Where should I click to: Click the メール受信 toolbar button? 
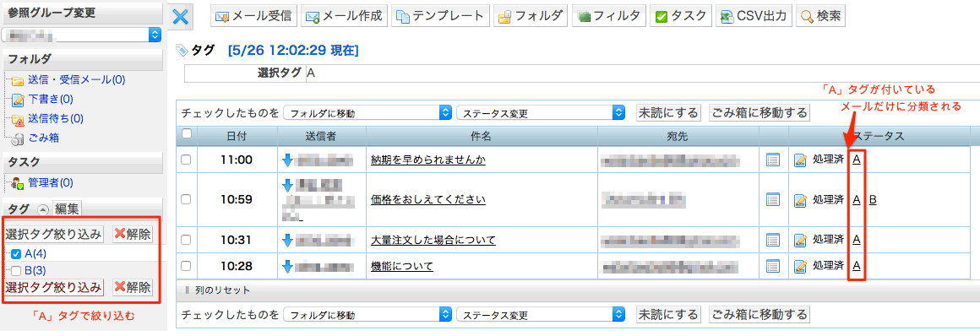click(253, 16)
